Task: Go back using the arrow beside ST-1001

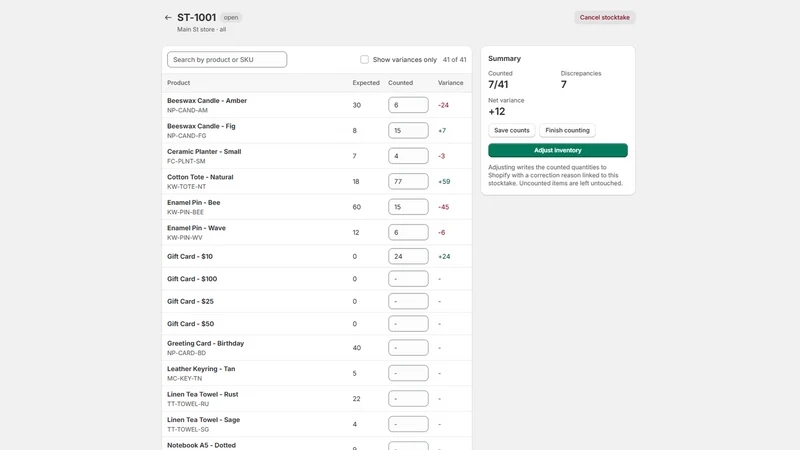Action: (168, 17)
